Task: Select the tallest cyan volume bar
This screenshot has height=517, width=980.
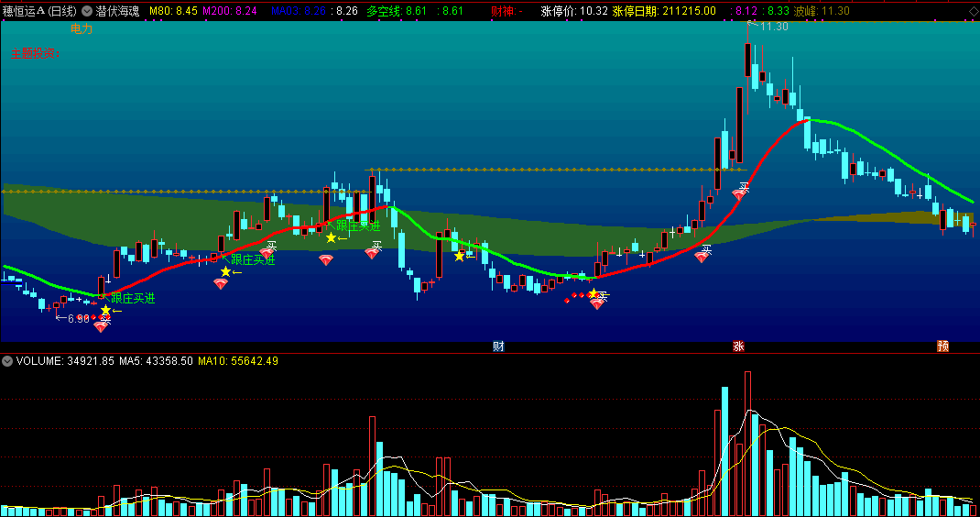Action: tap(725, 451)
